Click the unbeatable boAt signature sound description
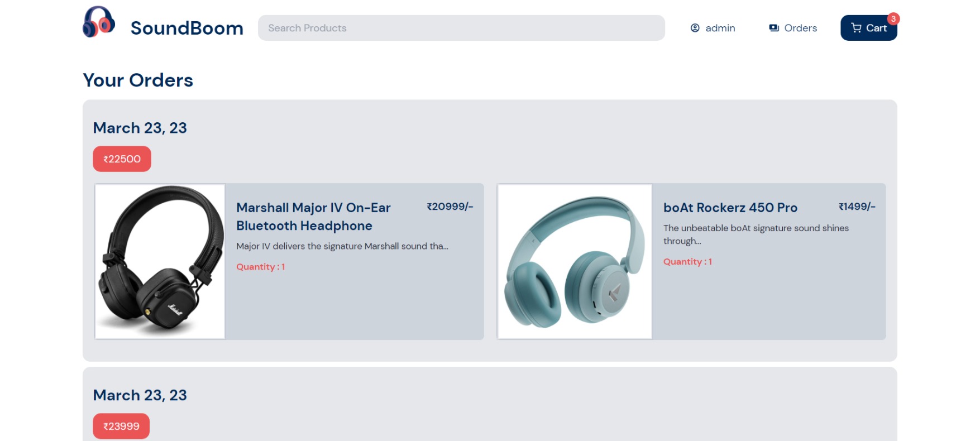 (756, 234)
